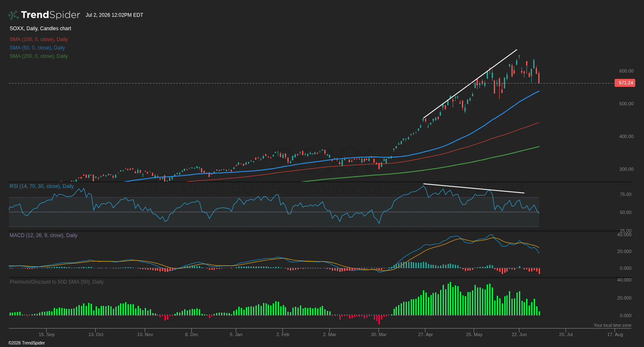Click the 22. Jun date axis marker
The height and width of the screenshot is (347, 644).
point(519,334)
